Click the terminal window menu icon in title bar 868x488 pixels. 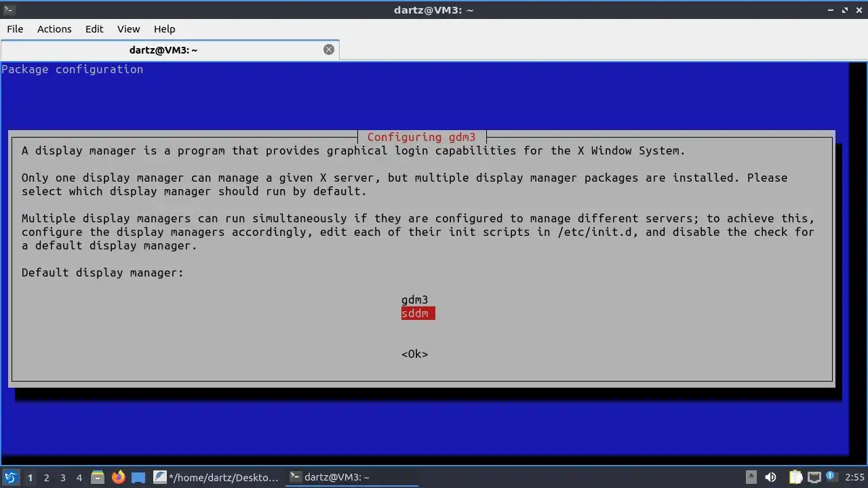[9, 9]
